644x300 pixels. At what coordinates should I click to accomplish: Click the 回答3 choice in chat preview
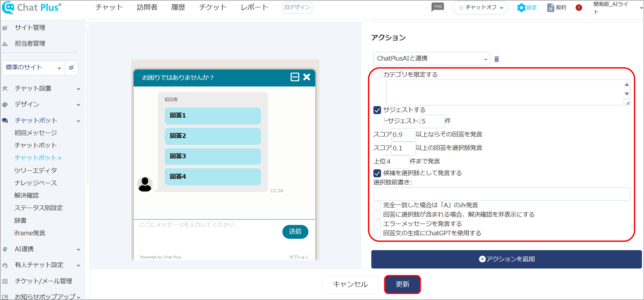coord(213,156)
